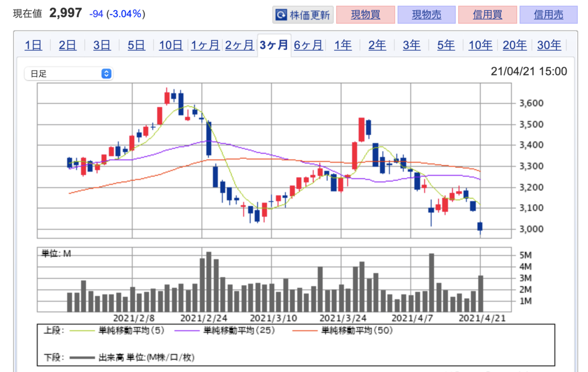The width and height of the screenshot is (588, 372).
Task: Click the 2021/2/8 date axis label
Action: click(133, 317)
